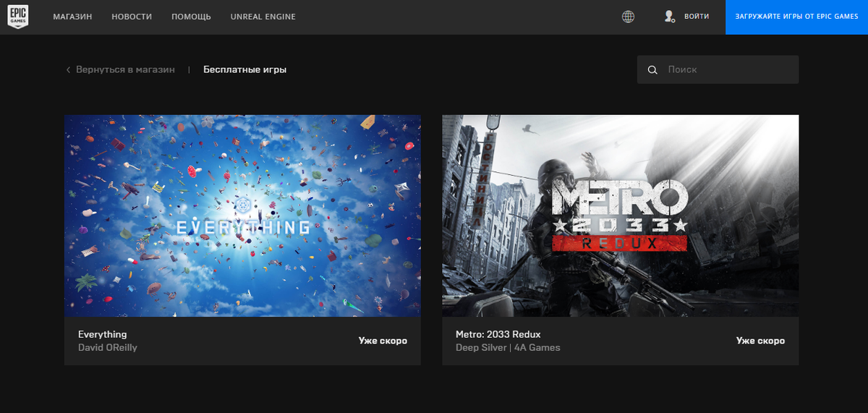This screenshot has height=413, width=868.
Task: Click the Epic Games logo
Action: (18, 17)
